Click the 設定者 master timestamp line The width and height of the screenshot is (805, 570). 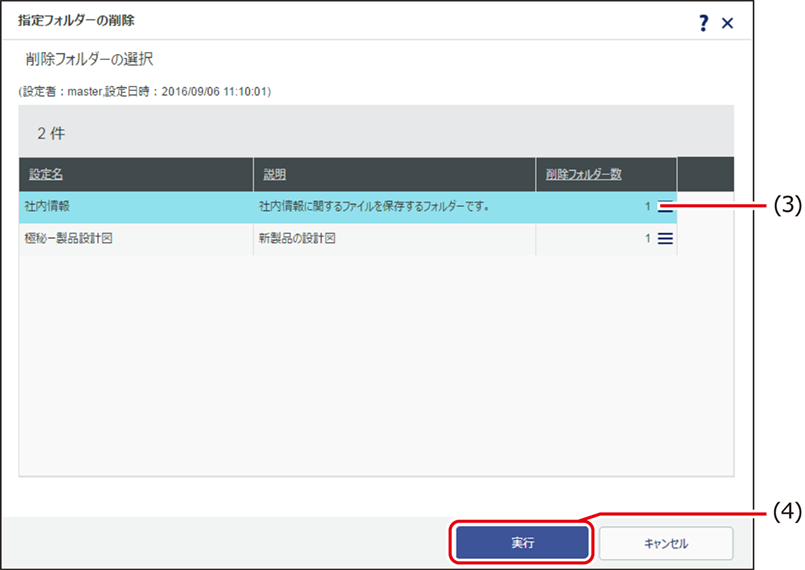(x=145, y=91)
